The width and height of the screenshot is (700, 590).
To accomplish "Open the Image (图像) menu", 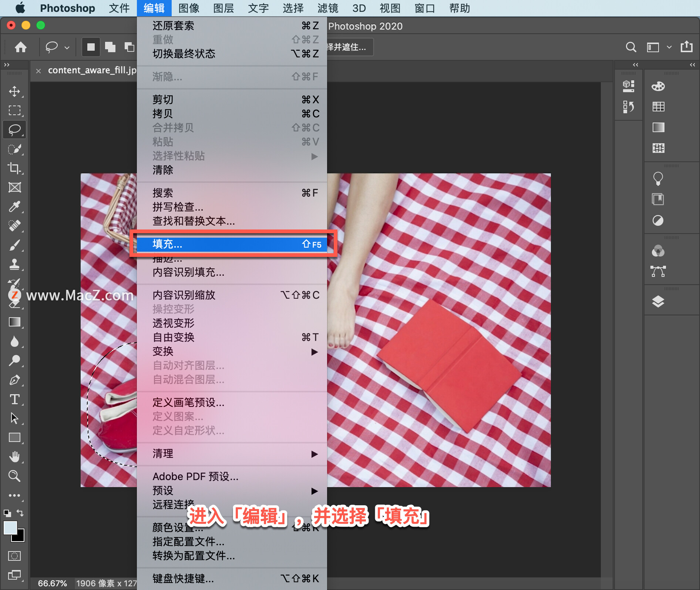I will 189,8.
